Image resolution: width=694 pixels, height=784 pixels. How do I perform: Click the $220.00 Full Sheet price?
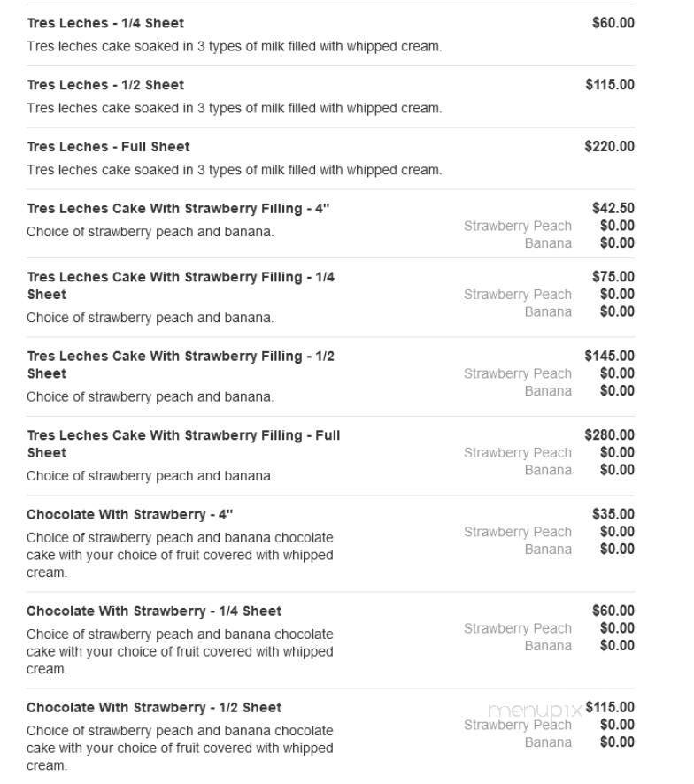tap(609, 147)
